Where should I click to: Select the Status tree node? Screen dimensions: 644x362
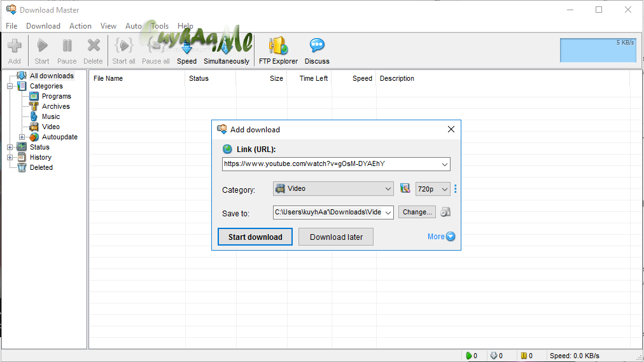click(x=39, y=148)
